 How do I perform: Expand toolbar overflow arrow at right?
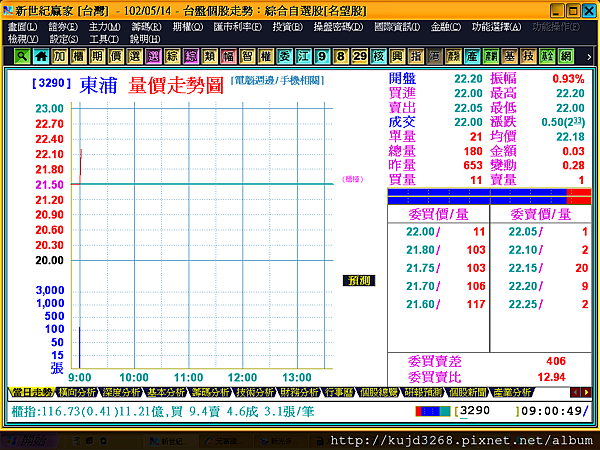click(x=589, y=57)
